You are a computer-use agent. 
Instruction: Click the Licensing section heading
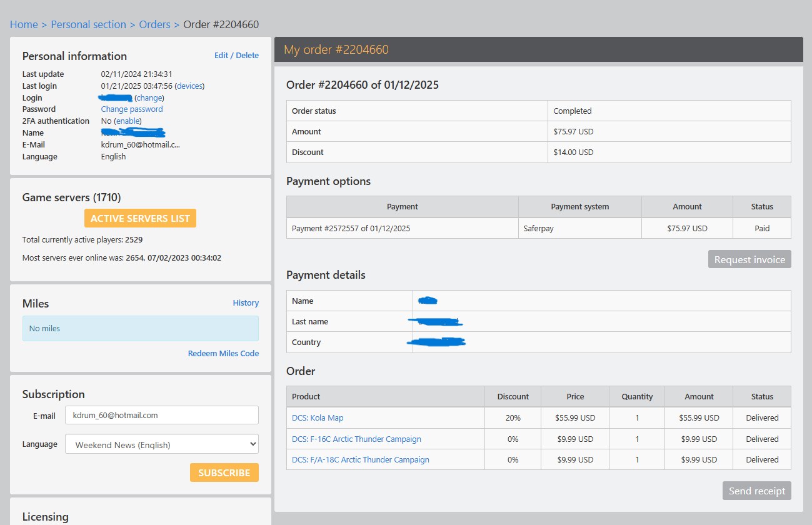pyautogui.click(x=46, y=517)
